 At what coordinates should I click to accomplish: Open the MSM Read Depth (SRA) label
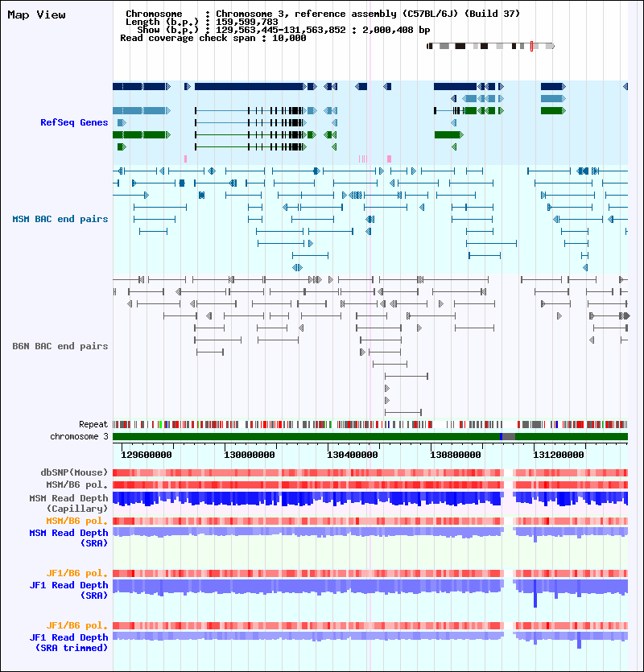pyautogui.click(x=68, y=538)
